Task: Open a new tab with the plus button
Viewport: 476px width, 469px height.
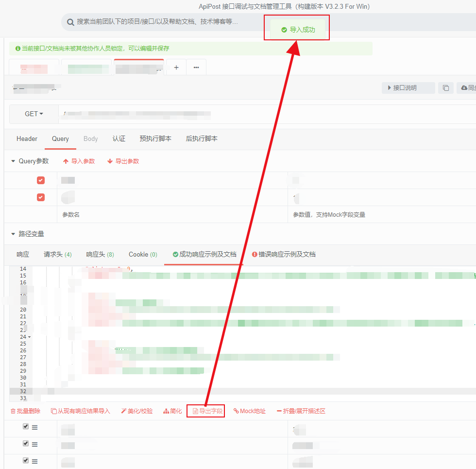Action: [x=176, y=68]
